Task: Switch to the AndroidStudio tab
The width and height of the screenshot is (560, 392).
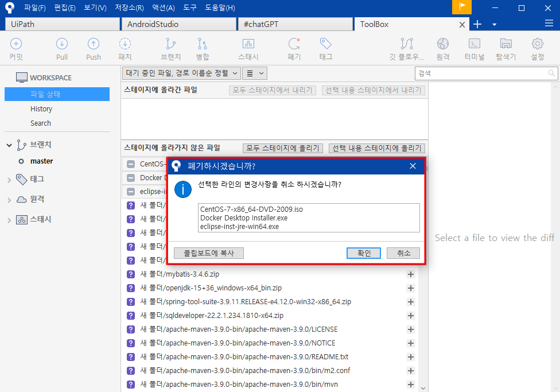Action: (x=178, y=24)
